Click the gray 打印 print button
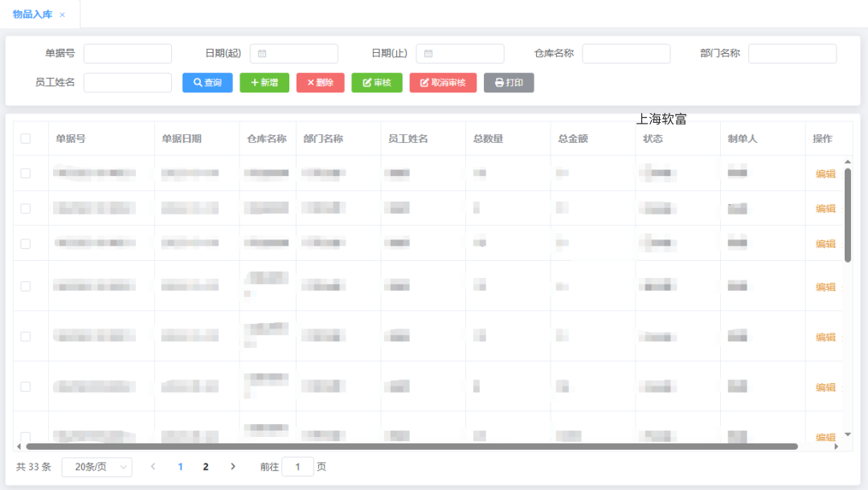 (x=509, y=83)
